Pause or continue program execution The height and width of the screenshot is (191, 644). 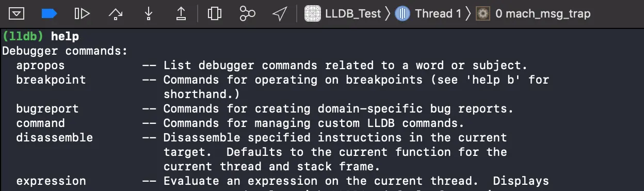[82, 14]
